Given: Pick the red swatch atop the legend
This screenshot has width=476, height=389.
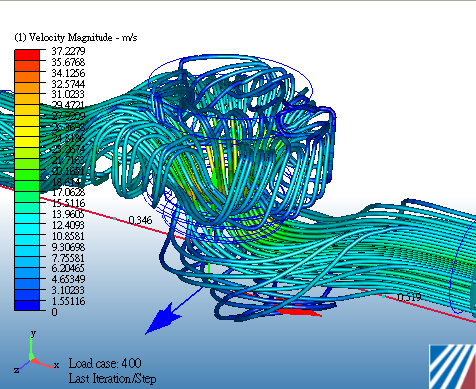Looking at the screenshot, I should click(27, 55).
